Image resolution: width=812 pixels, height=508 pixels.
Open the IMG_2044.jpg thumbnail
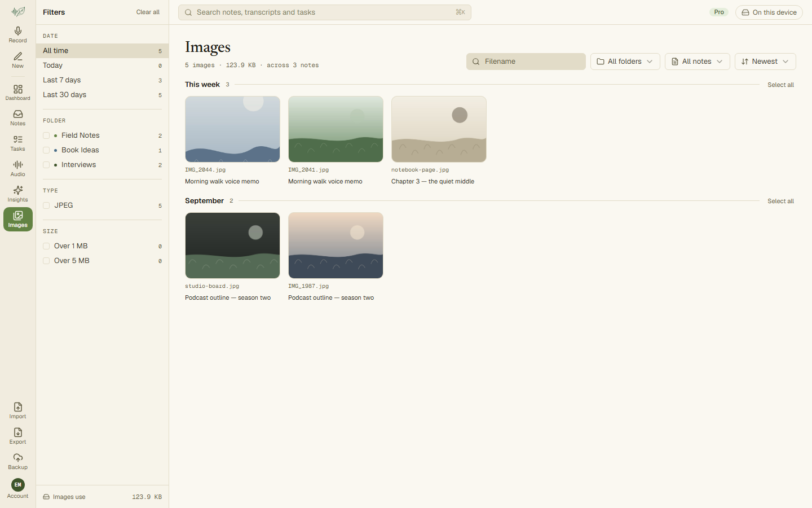point(232,129)
